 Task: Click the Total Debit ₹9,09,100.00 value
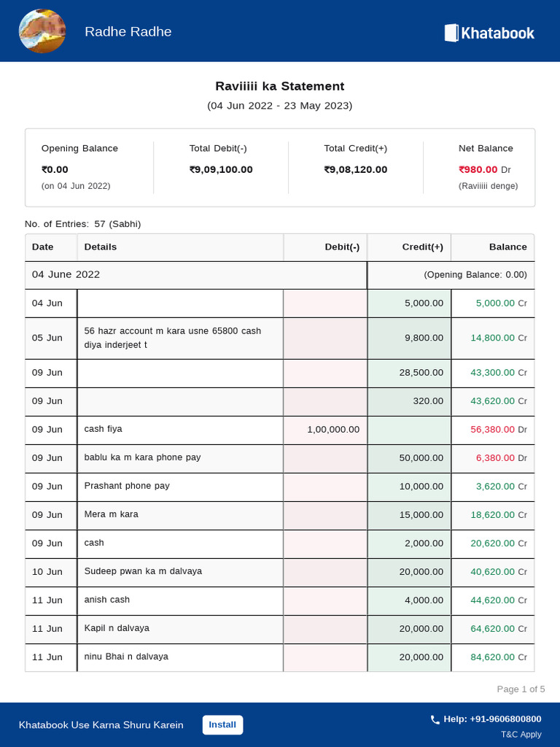[221, 170]
